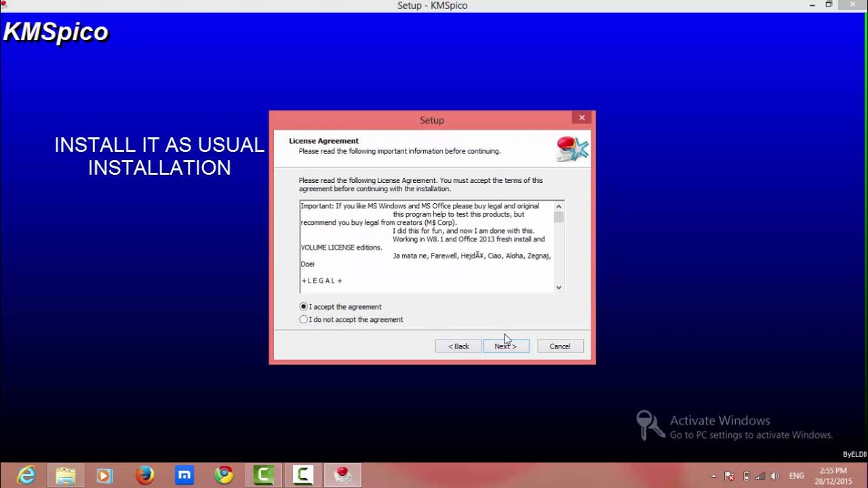Close the Setup dialog with red X
The height and width of the screenshot is (488, 868).
point(581,118)
